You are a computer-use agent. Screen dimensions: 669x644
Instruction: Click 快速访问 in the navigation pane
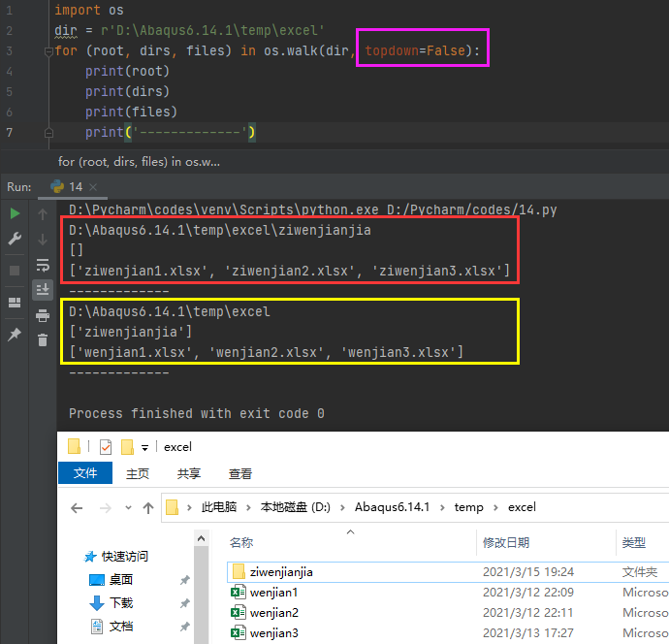[x=124, y=557]
